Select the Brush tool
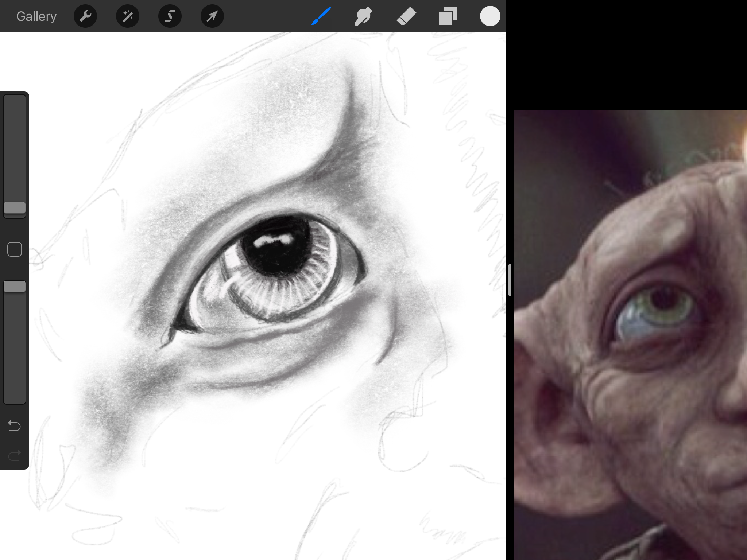The height and width of the screenshot is (560, 747). [x=321, y=16]
